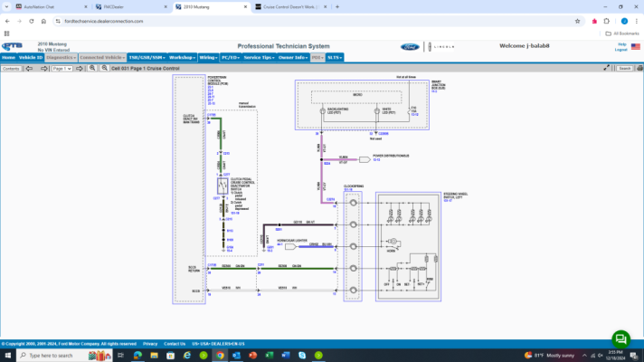
Task: Open the Home menu item
Action: click(8, 58)
